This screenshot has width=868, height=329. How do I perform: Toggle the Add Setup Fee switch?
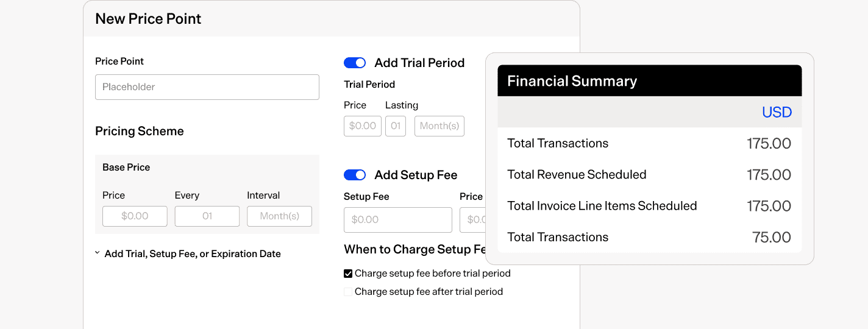355,175
